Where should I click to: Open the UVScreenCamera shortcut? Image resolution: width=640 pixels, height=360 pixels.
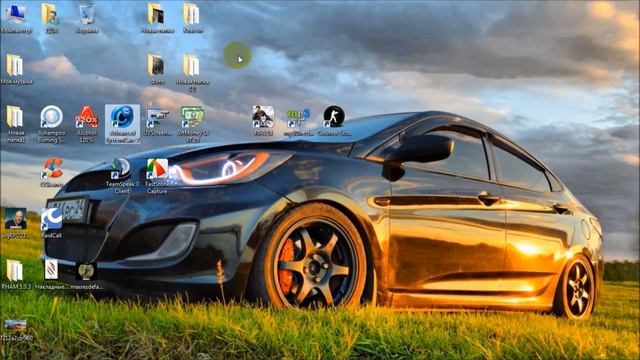pos(157,121)
